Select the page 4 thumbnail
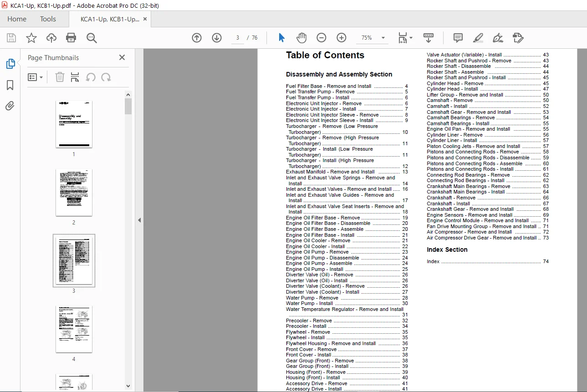The width and height of the screenshot is (587, 392). [74, 329]
